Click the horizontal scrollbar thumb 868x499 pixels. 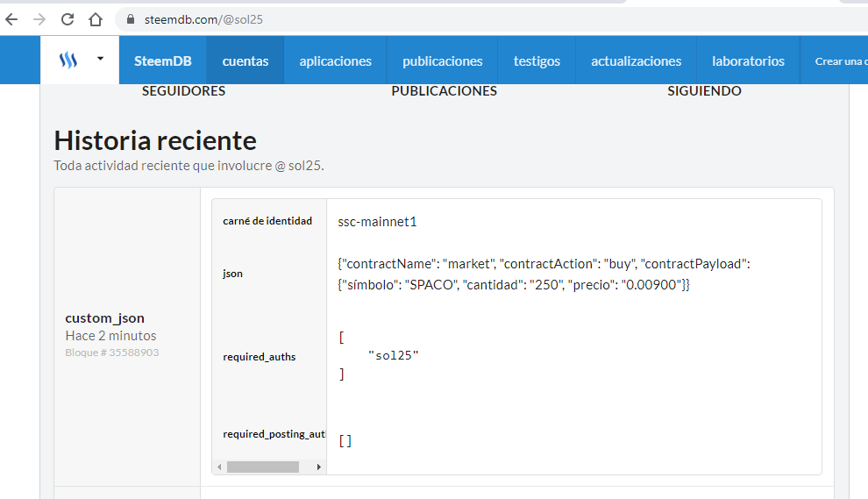(262, 467)
